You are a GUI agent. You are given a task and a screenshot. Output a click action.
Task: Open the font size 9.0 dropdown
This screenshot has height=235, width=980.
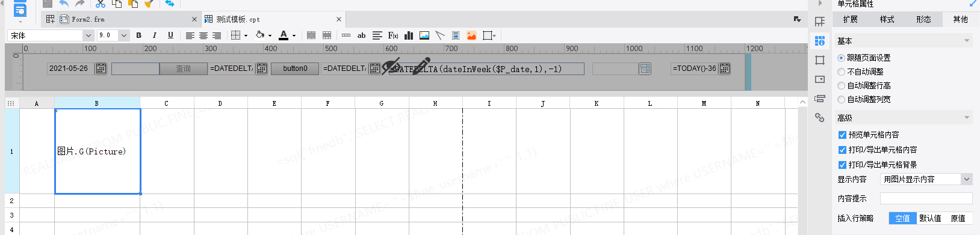tap(113, 35)
